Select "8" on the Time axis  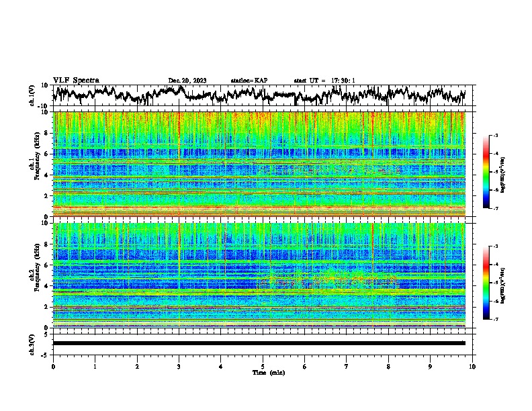point(388,367)
